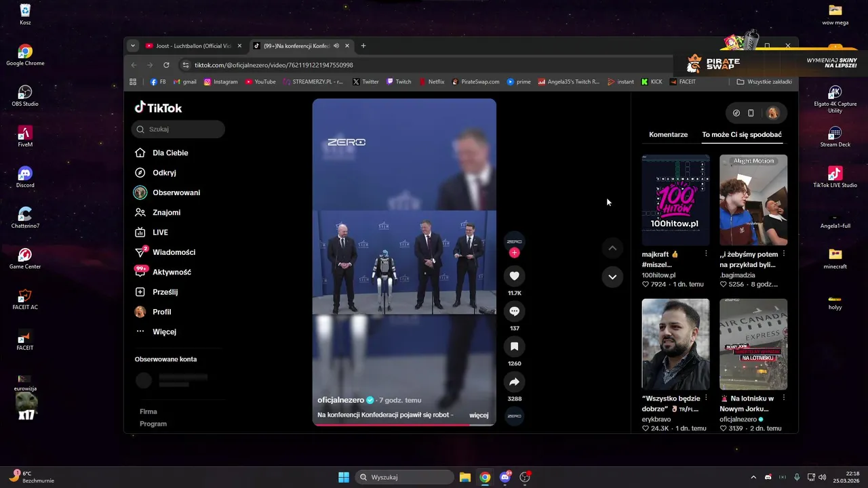Show hidden system tray icons chevron
Viewport: 868px width, 488px height.
[753, 477]
